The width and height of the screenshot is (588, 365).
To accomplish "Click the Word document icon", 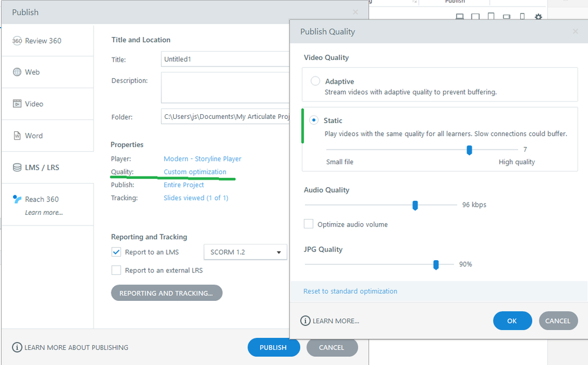I will tap(17, 135).
